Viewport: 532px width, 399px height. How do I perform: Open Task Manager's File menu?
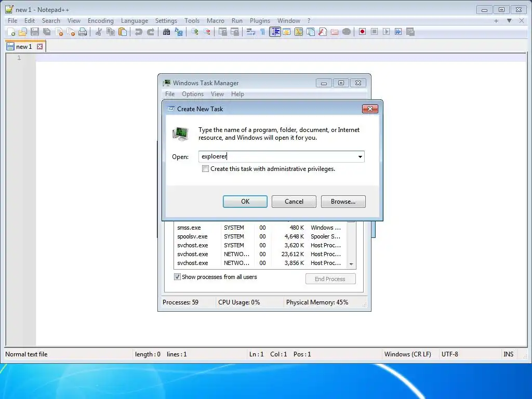[170, 94]
